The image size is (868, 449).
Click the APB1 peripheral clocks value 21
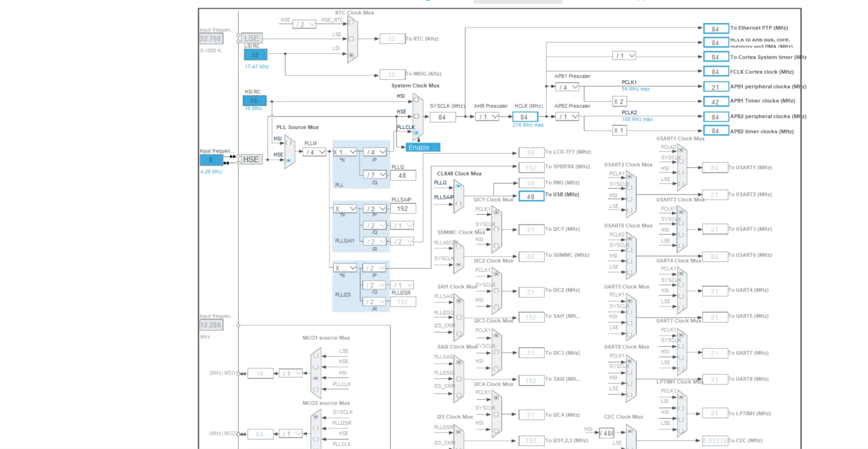pos(716,87)
